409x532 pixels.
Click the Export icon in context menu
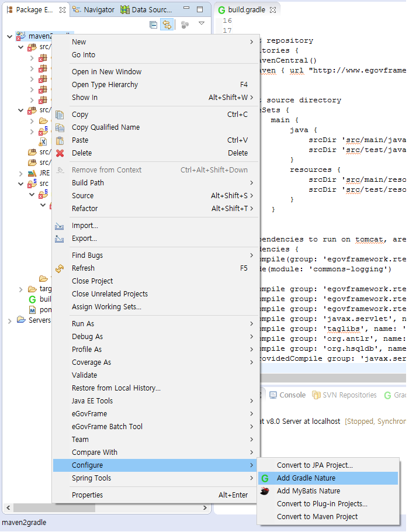(x=60, y=239)
